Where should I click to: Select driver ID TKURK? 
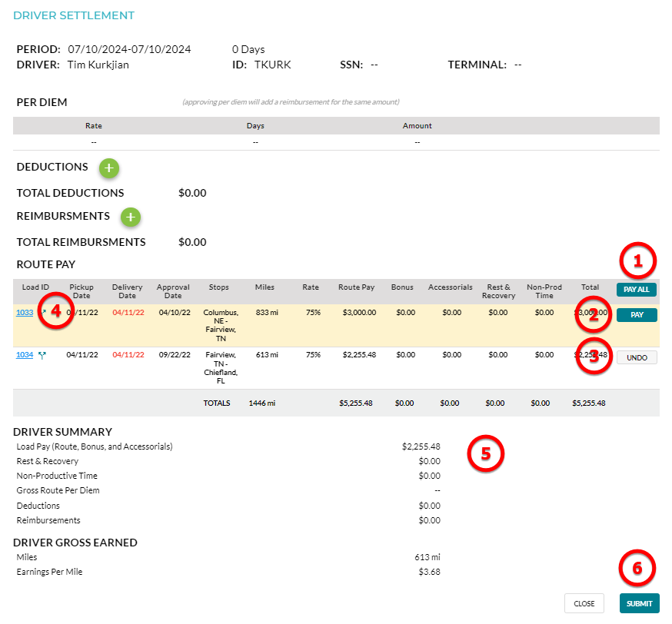[x=273, y=65]
